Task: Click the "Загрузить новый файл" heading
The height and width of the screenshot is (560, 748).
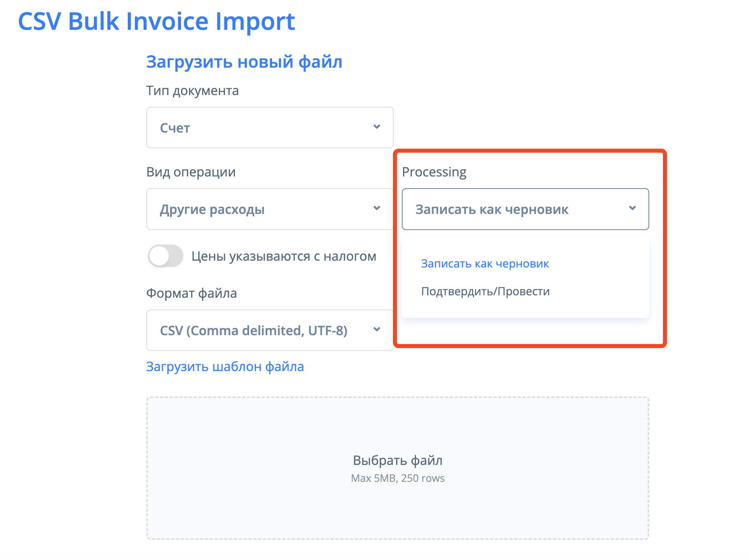Action: click(244, 62)
